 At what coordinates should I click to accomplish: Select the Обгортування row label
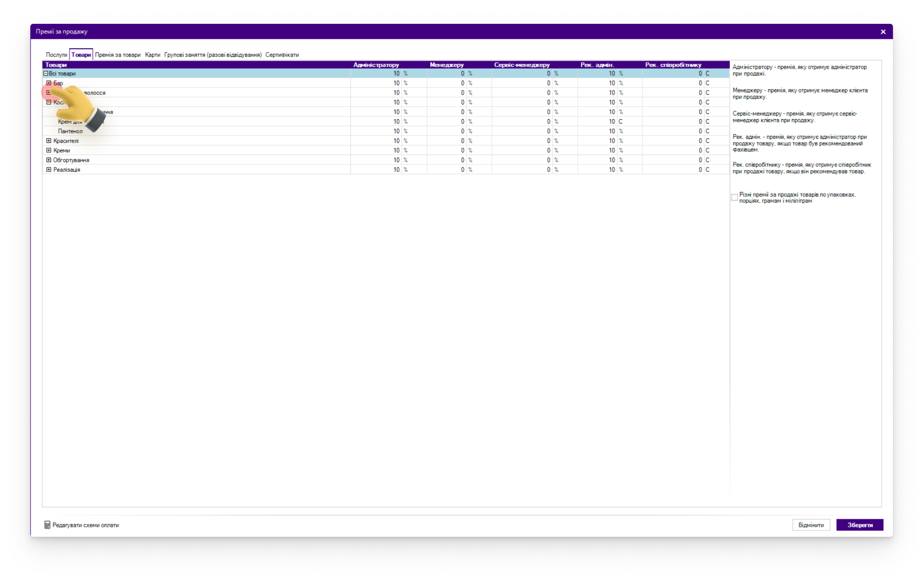coord(71,160)
